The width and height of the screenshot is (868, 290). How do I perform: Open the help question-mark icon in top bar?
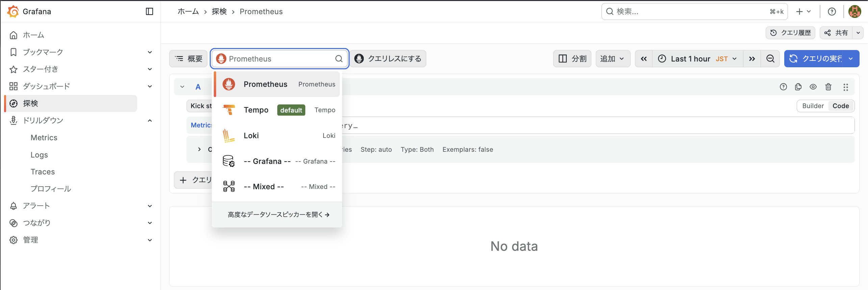point(832,12)
